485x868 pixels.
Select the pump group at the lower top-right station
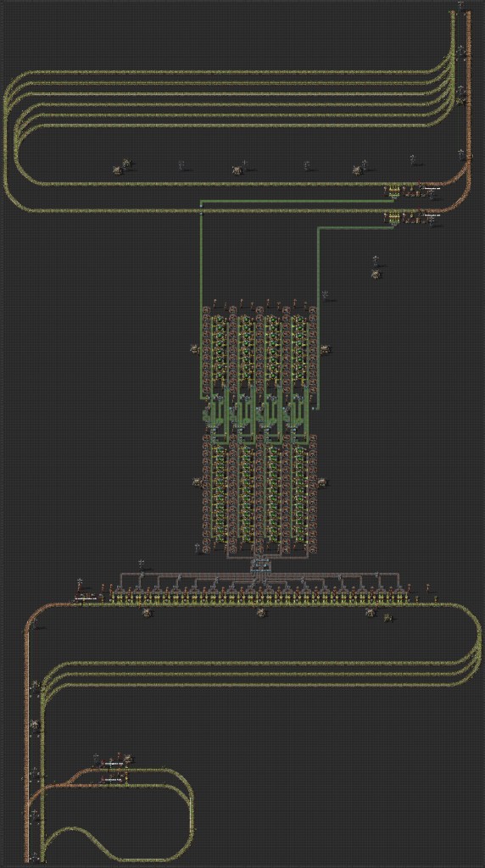pyautogui.click(x=393, y=218)
